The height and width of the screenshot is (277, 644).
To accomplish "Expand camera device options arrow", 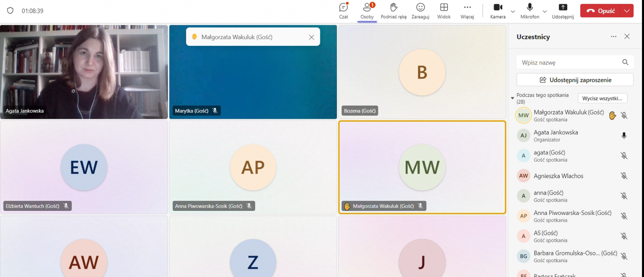I will point(513,11).
